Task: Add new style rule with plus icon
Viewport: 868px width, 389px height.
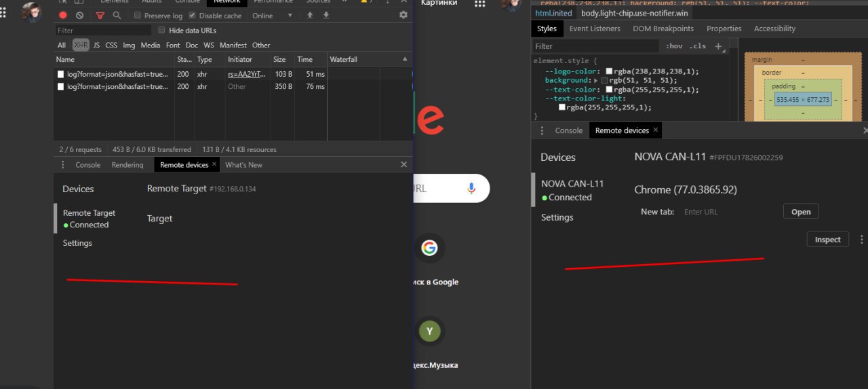Action: [719, 46]
